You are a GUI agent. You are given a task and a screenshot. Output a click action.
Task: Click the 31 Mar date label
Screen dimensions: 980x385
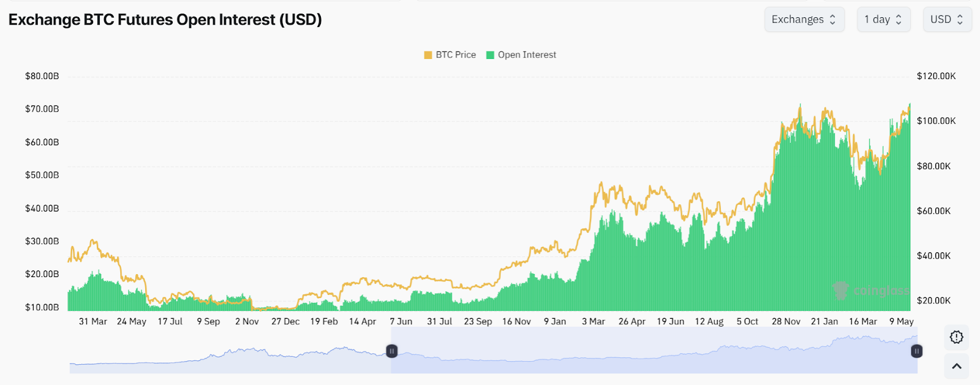pos(93,321)
